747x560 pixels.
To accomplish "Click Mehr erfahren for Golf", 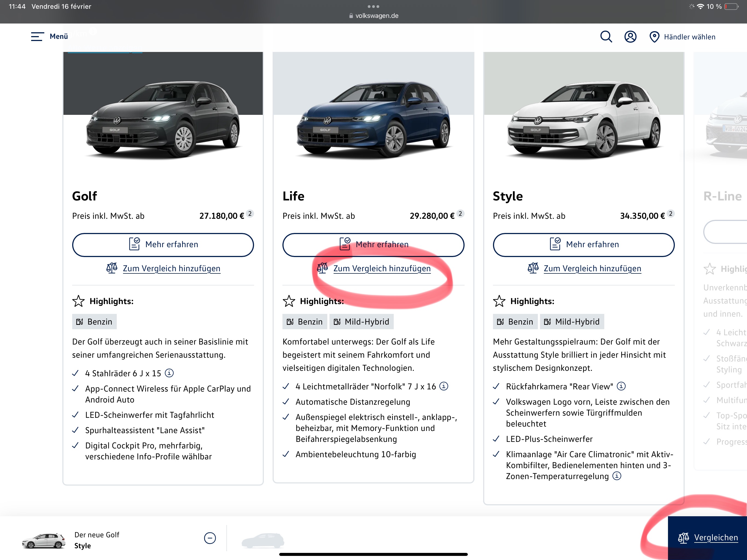I will [x=163, y=244].
